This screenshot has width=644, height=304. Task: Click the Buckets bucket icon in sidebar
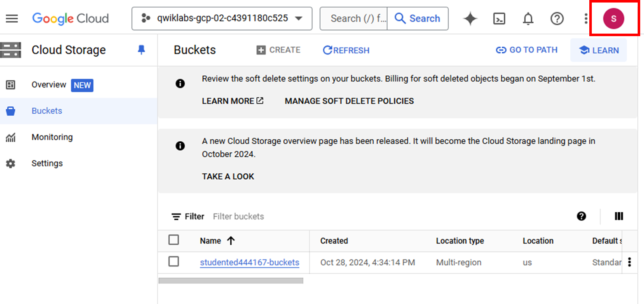11,111
